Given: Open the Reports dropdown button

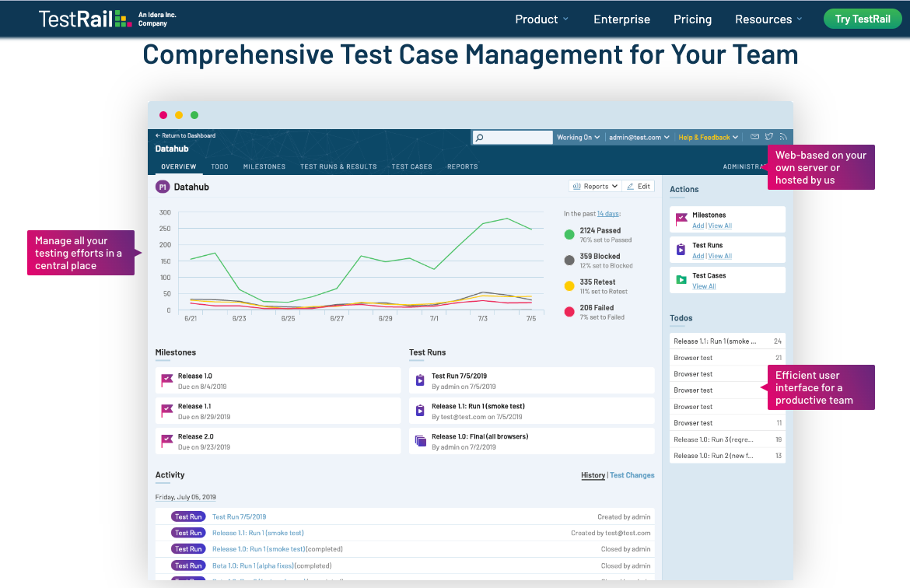Looking at the screenshot, I should [x=595, y=187].
